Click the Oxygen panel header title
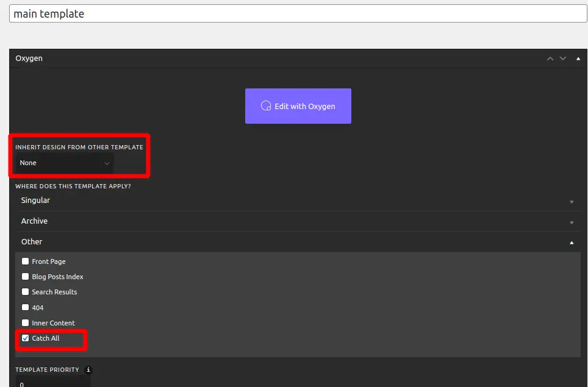This screenshot has height=387, width=588. 29,59
